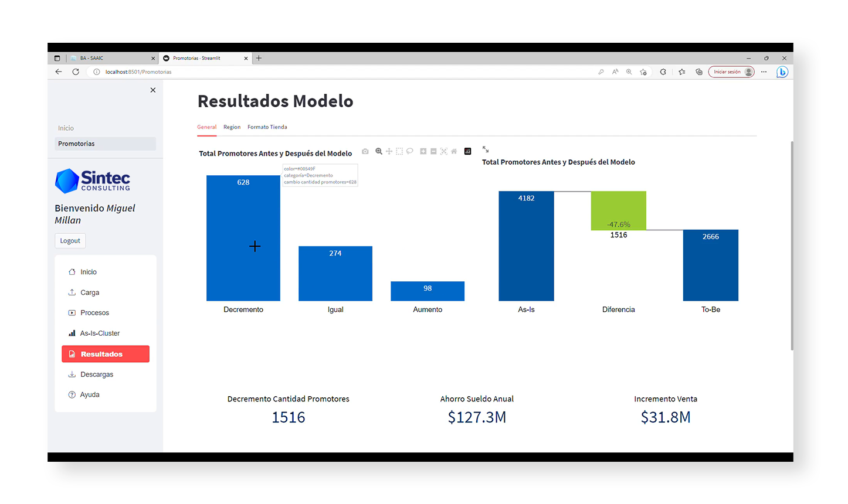
Task: Open the Promotorias page link
Action: tap(106, 144)
